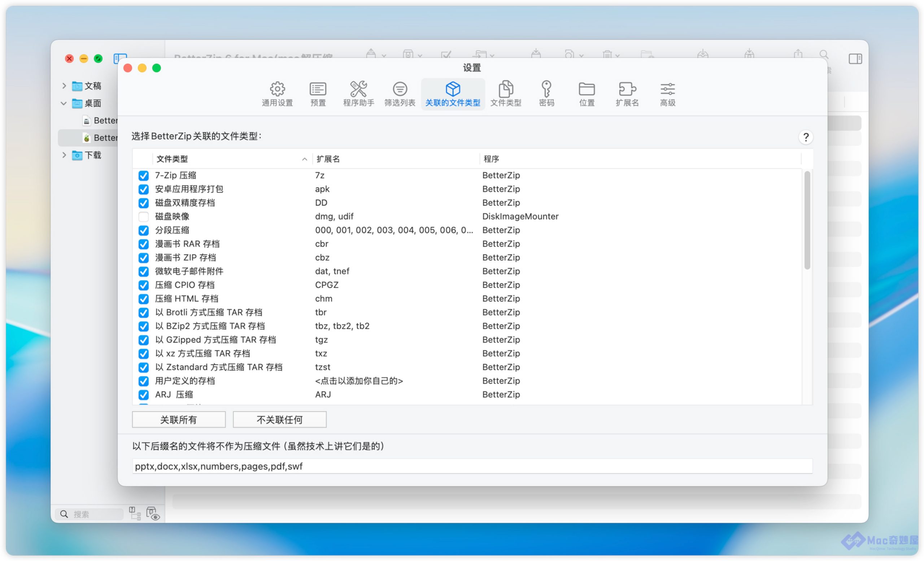
Task: Switch to the 位置 tab
Action: (x=587, y=94)
